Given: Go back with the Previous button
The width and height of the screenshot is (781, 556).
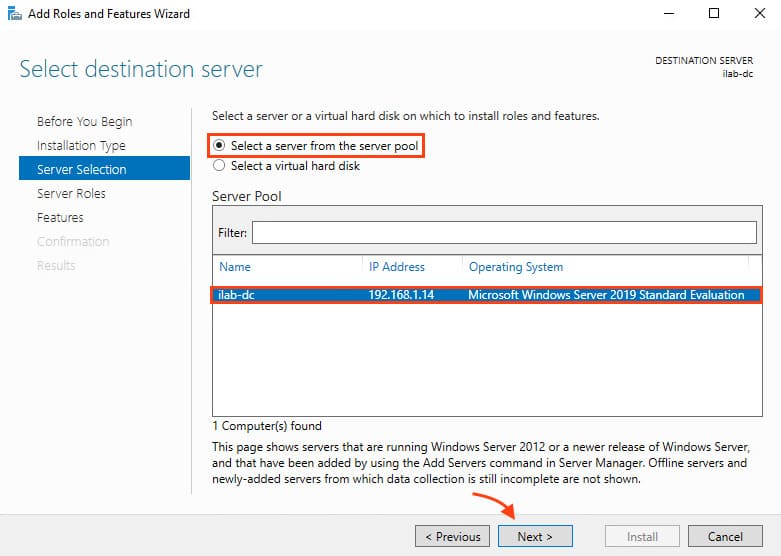Looking at the screenshot, I should pyautogui.click(x=452, y=536).
